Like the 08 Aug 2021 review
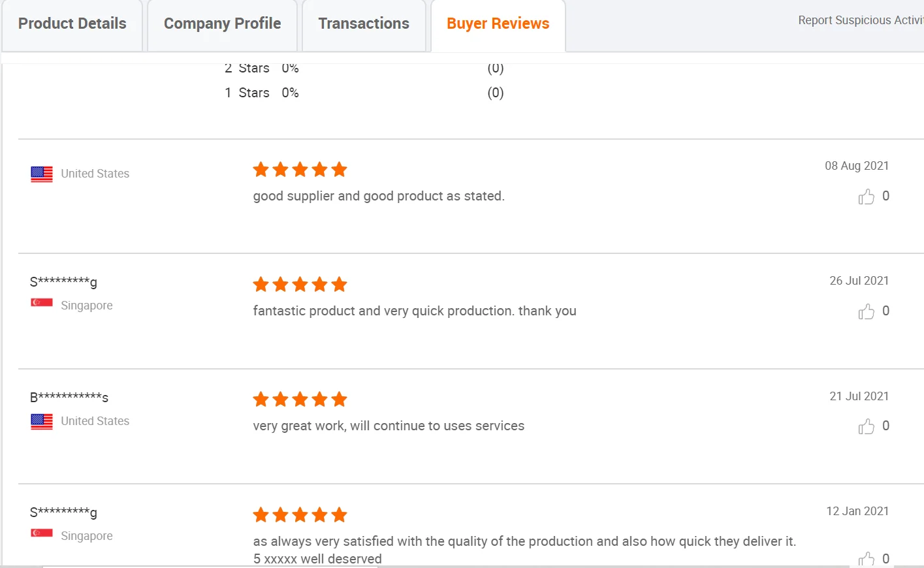Image resolution: width=924 pixels, height=568 pixels. [866, 197]
